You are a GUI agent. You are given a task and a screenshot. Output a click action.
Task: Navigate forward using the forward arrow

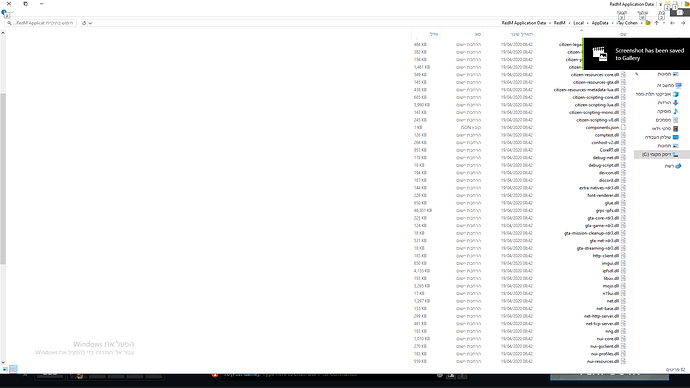(672, 23)
